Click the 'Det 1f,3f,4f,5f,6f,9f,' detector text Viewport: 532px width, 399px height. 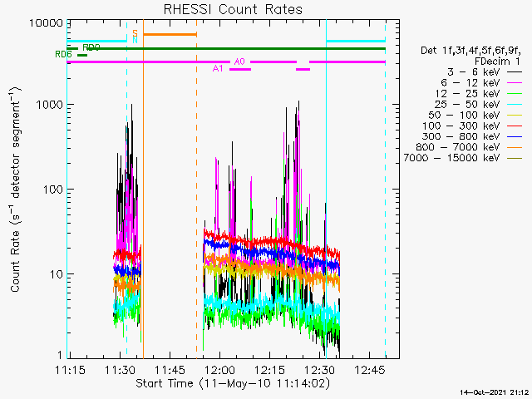pyautogui.click(x=470, y=51)
